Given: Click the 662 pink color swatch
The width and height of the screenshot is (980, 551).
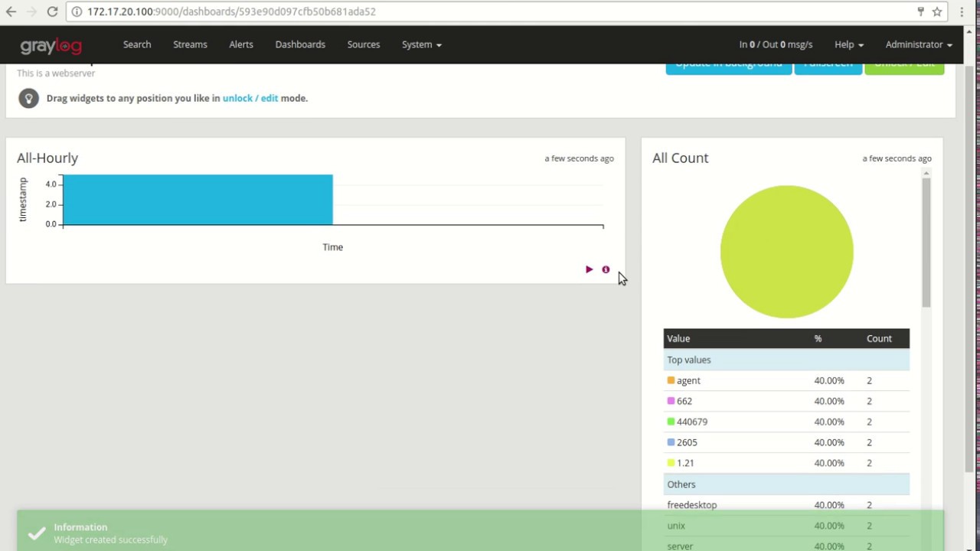Looking at the screenshot, I should click(x=671, y=401).
